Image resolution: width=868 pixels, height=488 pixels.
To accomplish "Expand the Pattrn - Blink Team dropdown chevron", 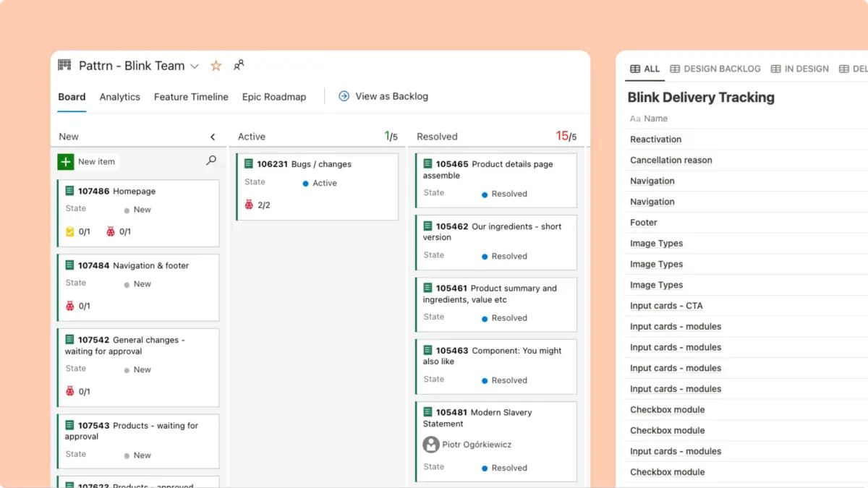I will tap(194, 67).
